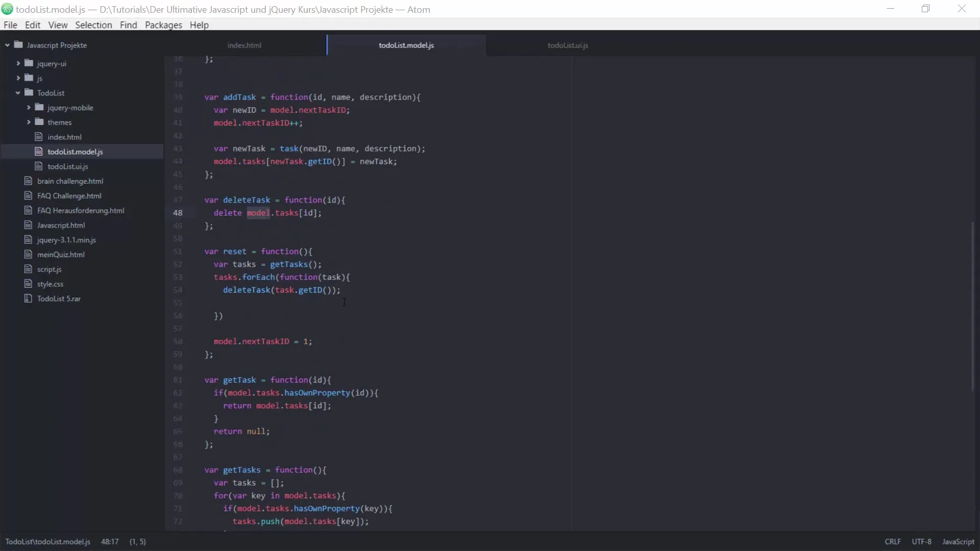Click the TodoList folder icon
Viewport: 980px width, 551px height.
tap(29, 93)
